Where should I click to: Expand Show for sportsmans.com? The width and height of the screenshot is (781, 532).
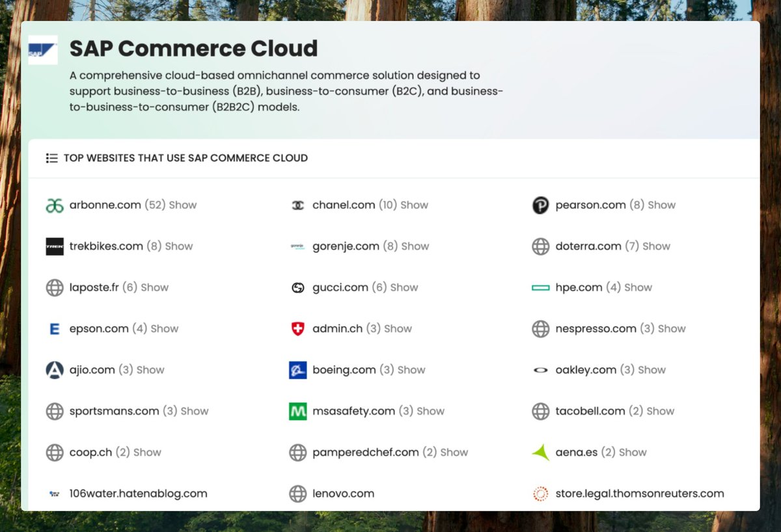(195, 410)
